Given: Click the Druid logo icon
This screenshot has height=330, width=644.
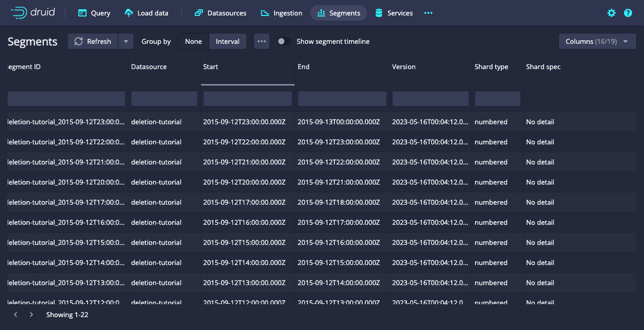Looking at the screenshot, I should click(x=19, y=13).
